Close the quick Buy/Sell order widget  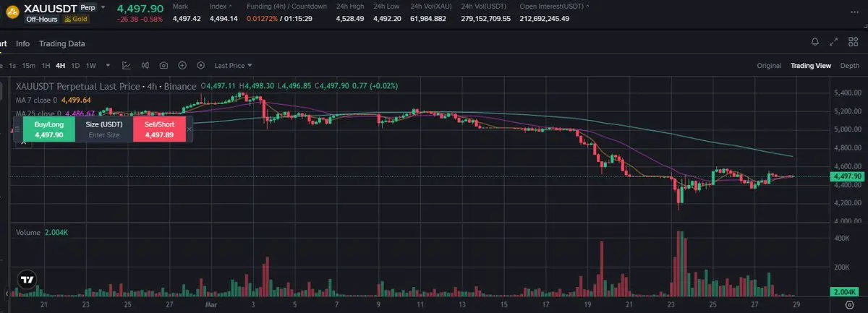(190, 129)
